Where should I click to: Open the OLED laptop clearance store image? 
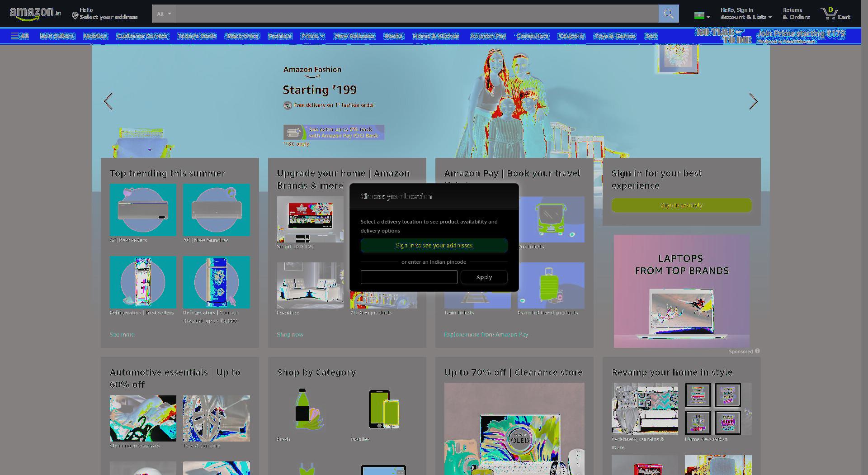[x=514, y=429]
